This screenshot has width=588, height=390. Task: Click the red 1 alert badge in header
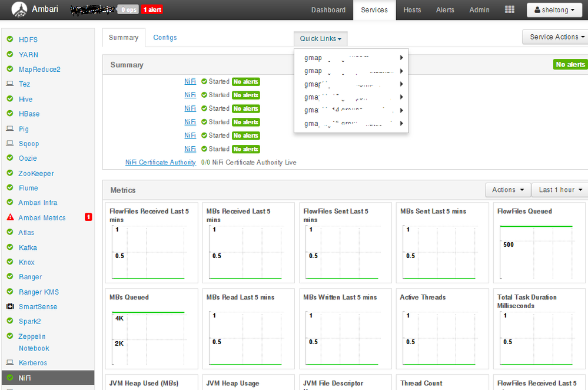coord(152,10)
